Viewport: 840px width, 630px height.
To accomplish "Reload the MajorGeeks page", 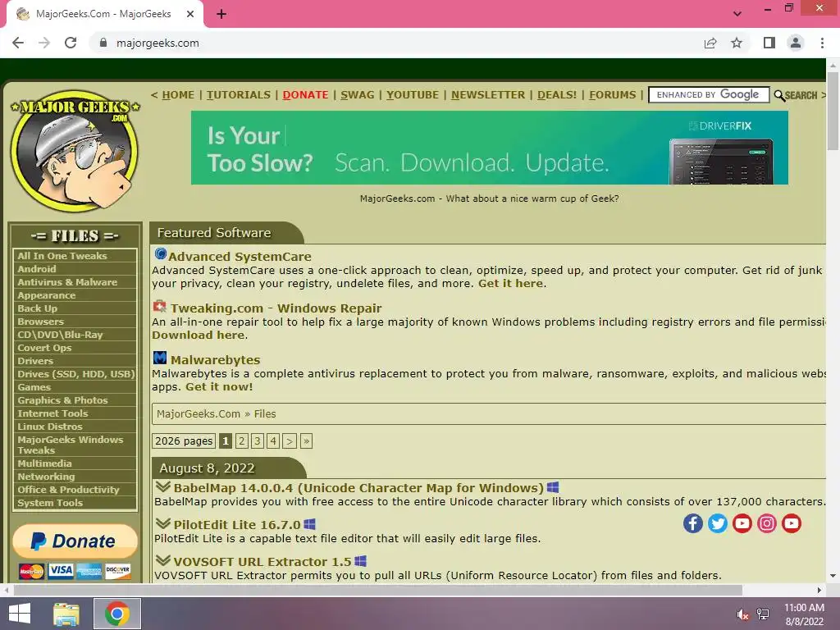I will pos(71,43).
